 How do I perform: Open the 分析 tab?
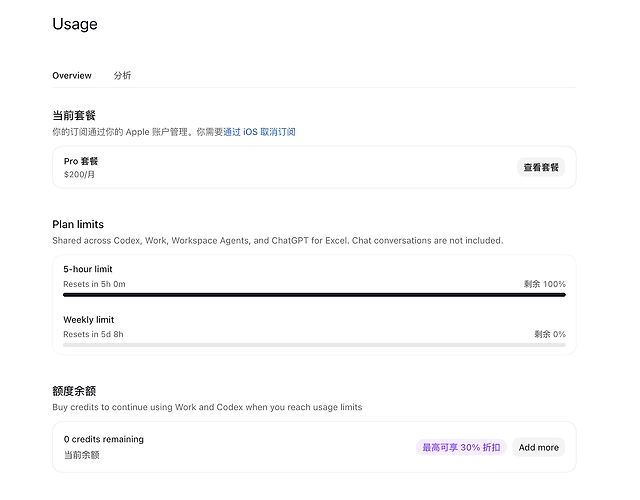(x=122, y=76)
